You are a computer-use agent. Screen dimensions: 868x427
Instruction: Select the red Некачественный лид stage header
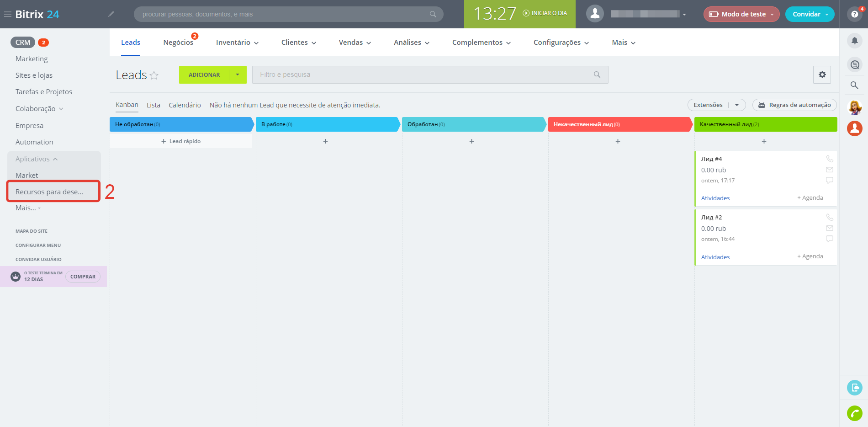[x=619, y=124]
